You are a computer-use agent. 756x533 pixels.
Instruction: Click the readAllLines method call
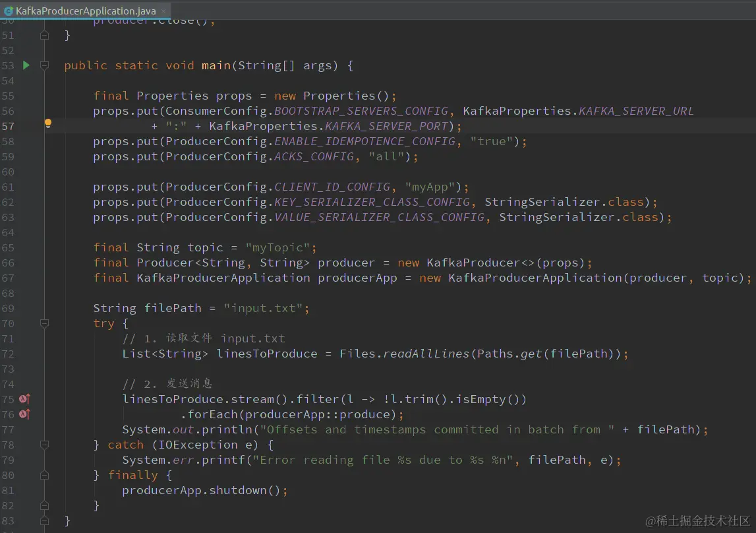(x=426, y=354)
